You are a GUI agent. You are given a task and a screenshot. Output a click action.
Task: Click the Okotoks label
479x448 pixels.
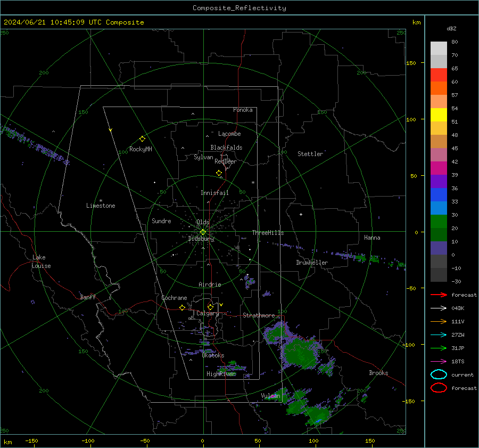click(213, 356)
